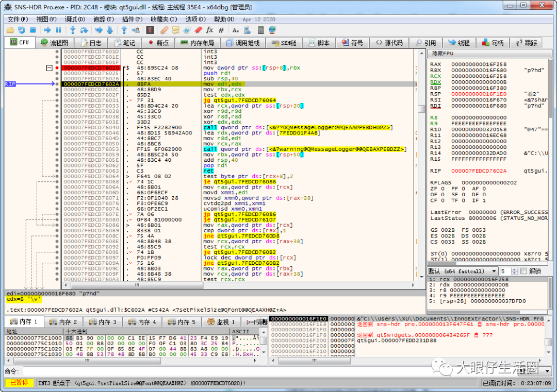557x392 pixels.
Task: Toggle breakpoint dot for address 000007FEDCD76053
Action: pyautogui.click(x=57, y=149)
